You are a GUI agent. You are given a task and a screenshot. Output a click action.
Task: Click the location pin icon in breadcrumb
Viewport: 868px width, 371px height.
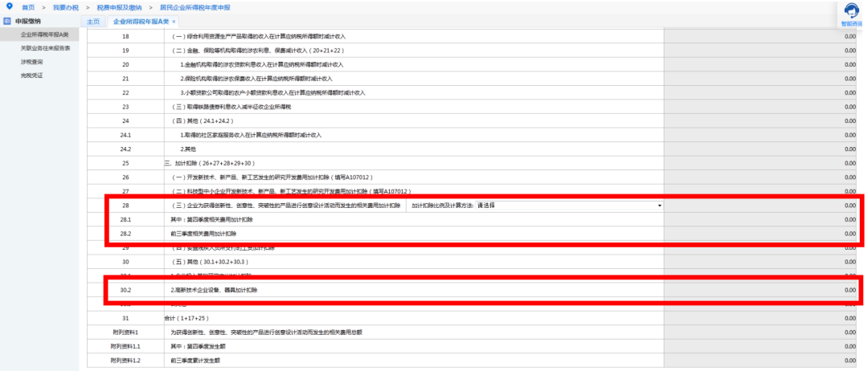pos(8,6)
